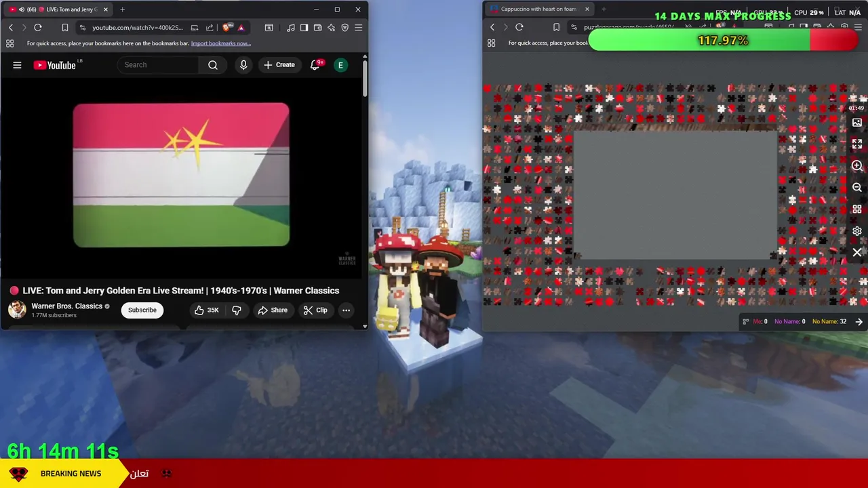
Task: Arrange puzzle pieces with grid icon
Action: 857,209
